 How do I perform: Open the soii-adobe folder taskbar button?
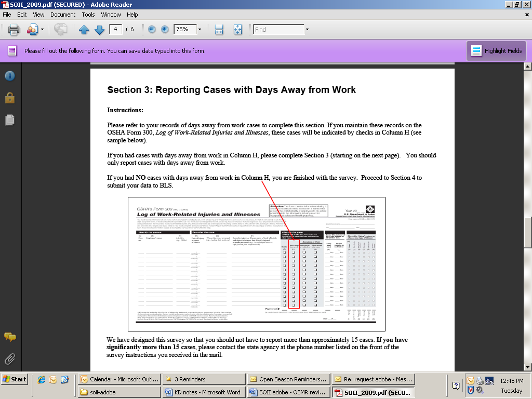point(119,392)
